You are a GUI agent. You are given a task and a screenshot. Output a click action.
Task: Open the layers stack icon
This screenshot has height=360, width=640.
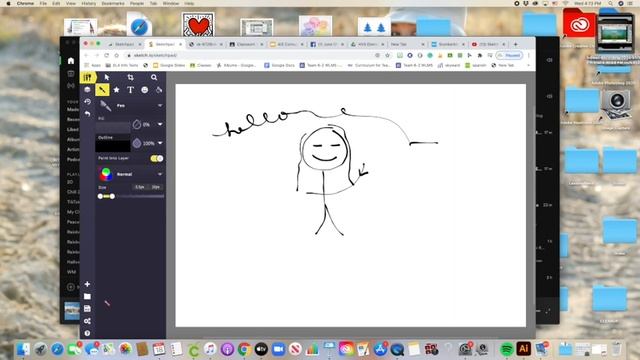click(x=87, y=90)
